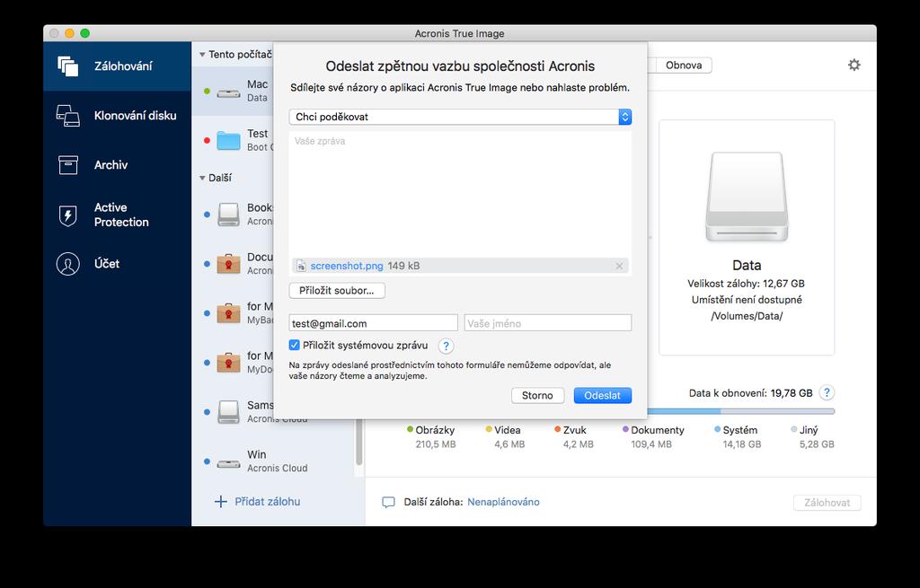Image resolution: width=920 pixels, height=588 pixels.
Task: Click the Jiný 5,28 GB legend
Action: coord(812,437)
